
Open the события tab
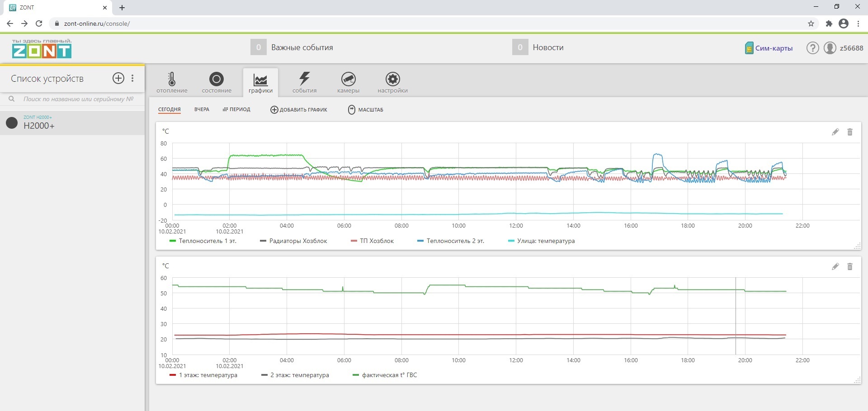click(x=304, y=83)
